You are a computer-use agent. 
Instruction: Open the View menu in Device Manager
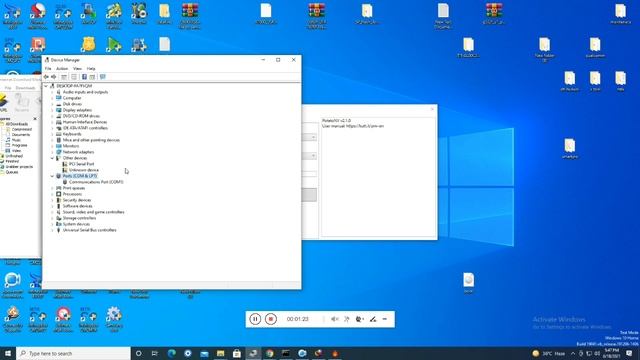(77, 69)
